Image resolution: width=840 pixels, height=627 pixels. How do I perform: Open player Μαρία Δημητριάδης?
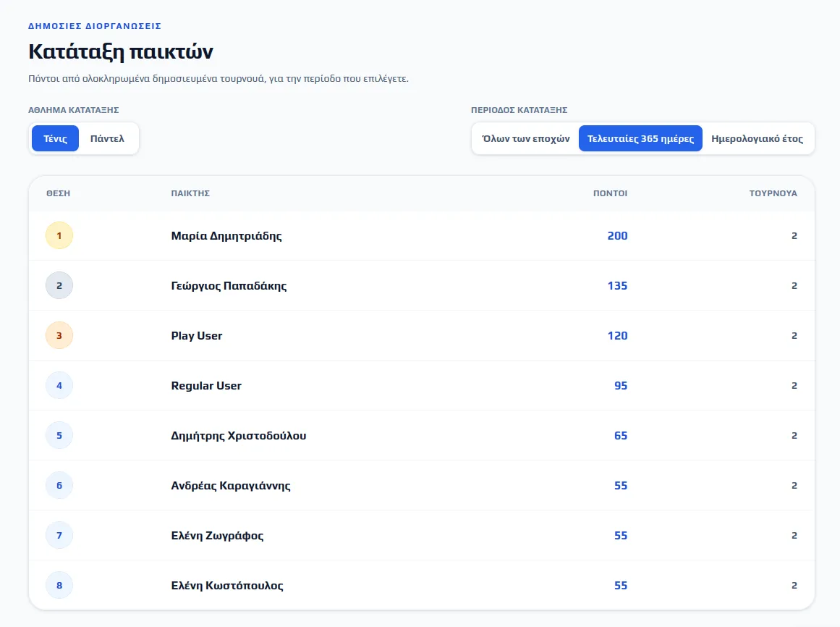click(x=226, y=236)
